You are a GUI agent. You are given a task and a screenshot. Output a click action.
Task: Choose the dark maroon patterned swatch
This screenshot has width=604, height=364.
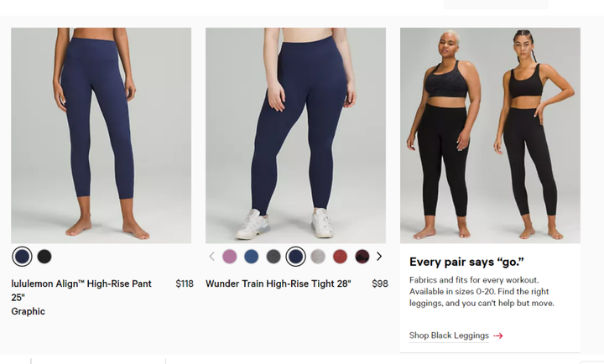click(362, 257)
